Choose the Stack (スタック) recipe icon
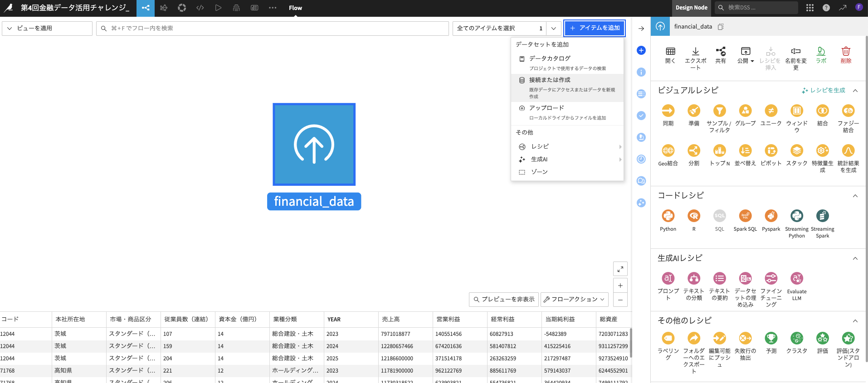 pyautogui.click(x=797, y=150)
